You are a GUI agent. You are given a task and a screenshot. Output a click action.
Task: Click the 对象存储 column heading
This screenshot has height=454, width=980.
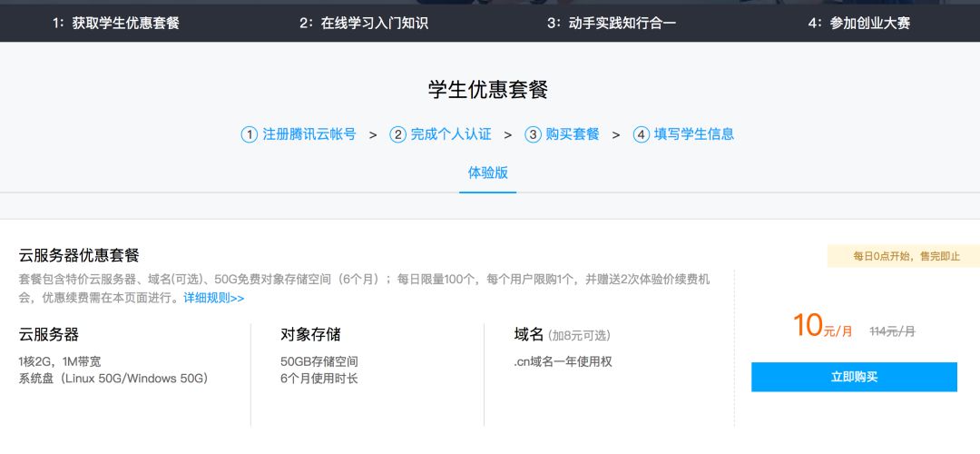(x=310, y=334)
